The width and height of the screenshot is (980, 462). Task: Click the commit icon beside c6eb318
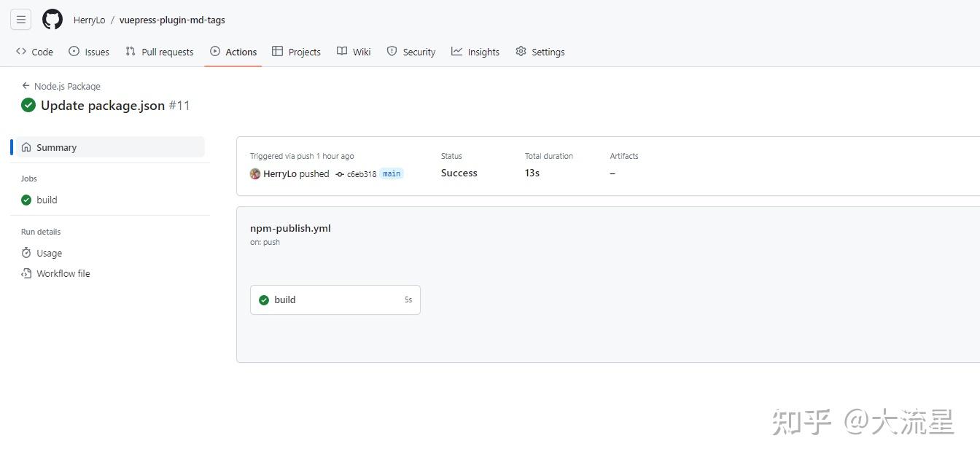(x=338, y=173)
